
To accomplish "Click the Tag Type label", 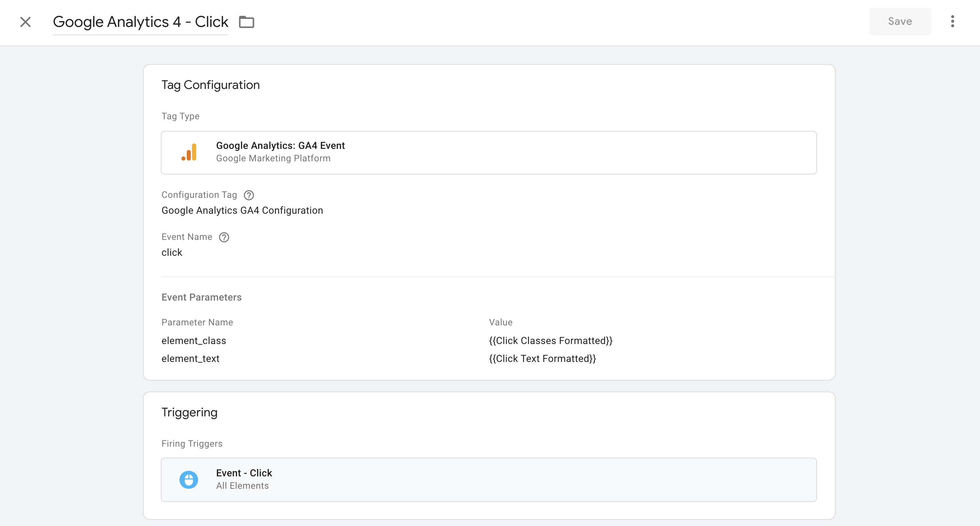I will pos(180,116).
